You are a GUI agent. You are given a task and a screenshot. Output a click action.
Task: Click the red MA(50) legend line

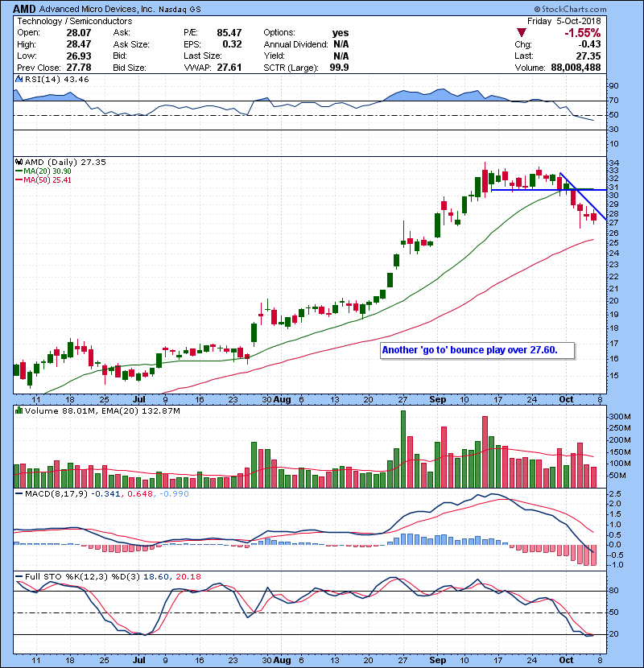[19, 180]
